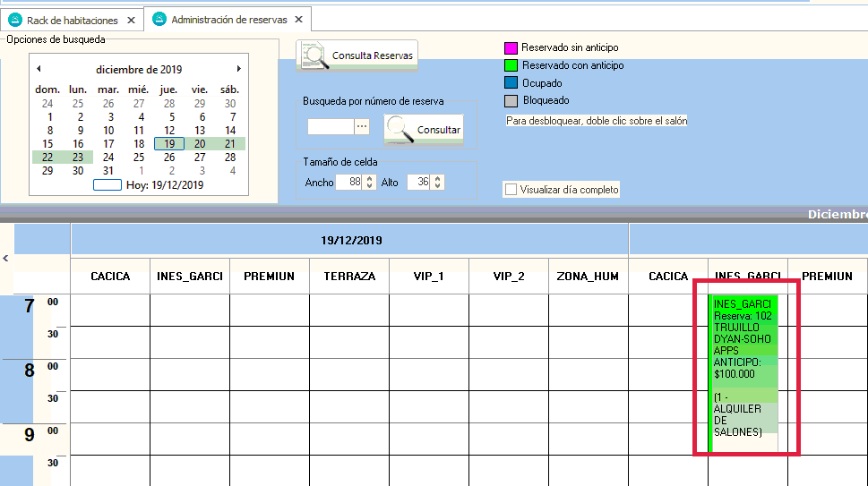The height and width of the screenshot is (486, 868).
Task: Increase the Ancho cell width value
Action: pos(367,178)
